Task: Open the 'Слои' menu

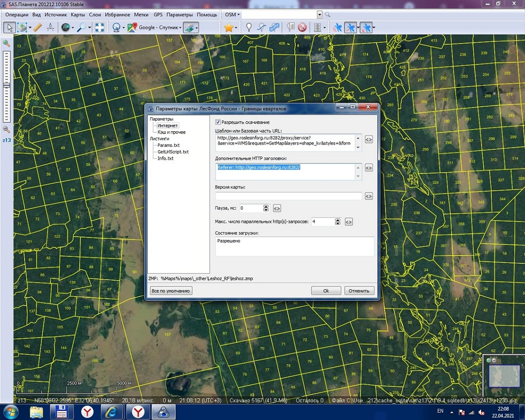Action: click(95, 15)
